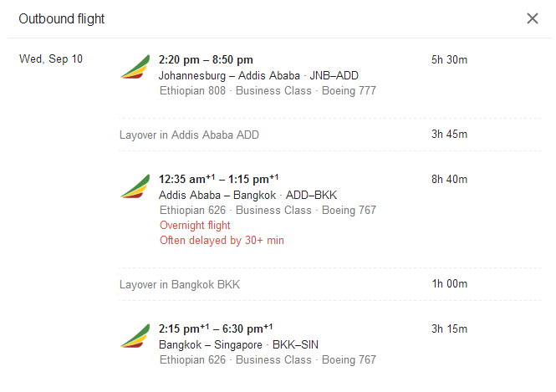
Task: Click Layover in Addis Ababa ADD row
Action: pyautogui.click(x=189, y=135)
